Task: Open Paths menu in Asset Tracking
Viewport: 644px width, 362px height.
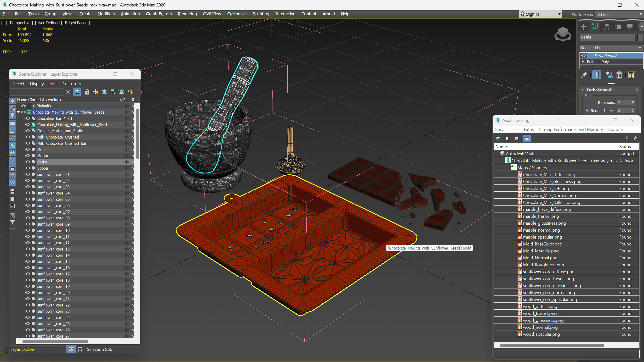Action: pyautogui.click(x=529, y=129)
